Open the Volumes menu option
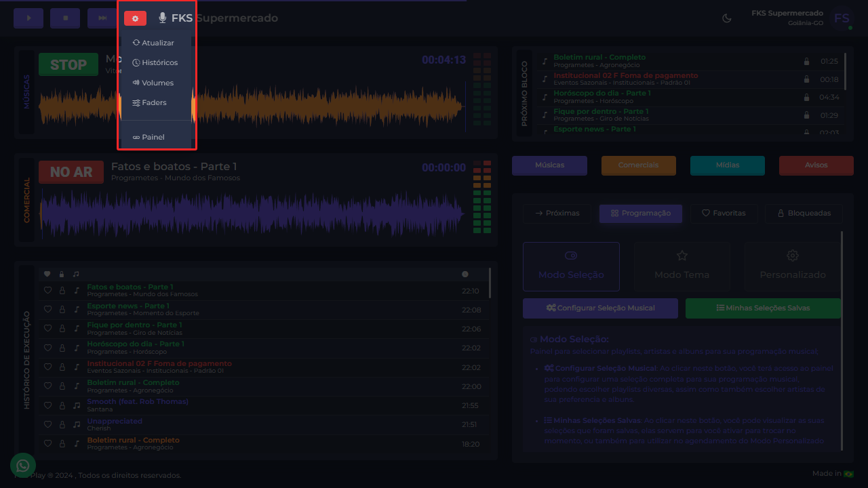 [153, 83]
